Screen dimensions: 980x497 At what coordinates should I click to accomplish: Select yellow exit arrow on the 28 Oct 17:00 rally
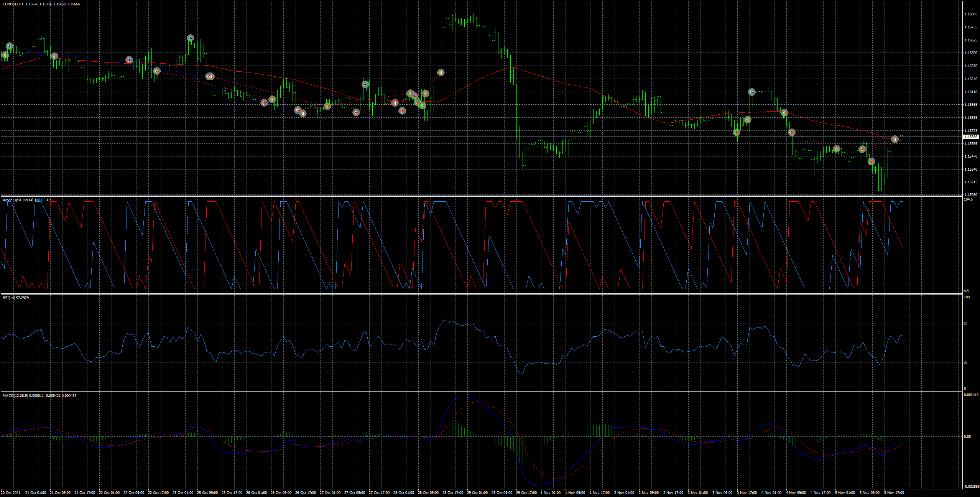tap(441, 72)
